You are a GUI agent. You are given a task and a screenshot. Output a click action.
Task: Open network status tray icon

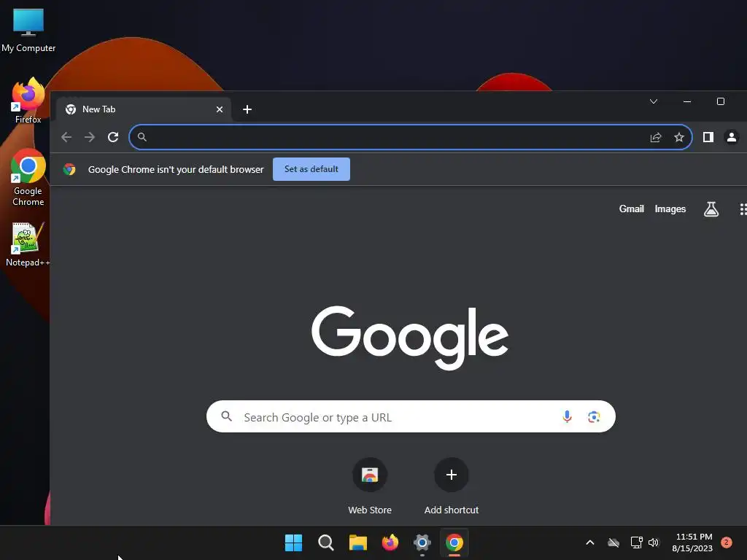[636, 542]
